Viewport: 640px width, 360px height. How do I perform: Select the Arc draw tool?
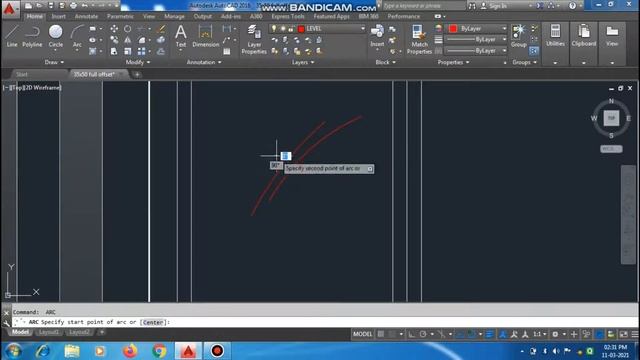click(77, 36)
